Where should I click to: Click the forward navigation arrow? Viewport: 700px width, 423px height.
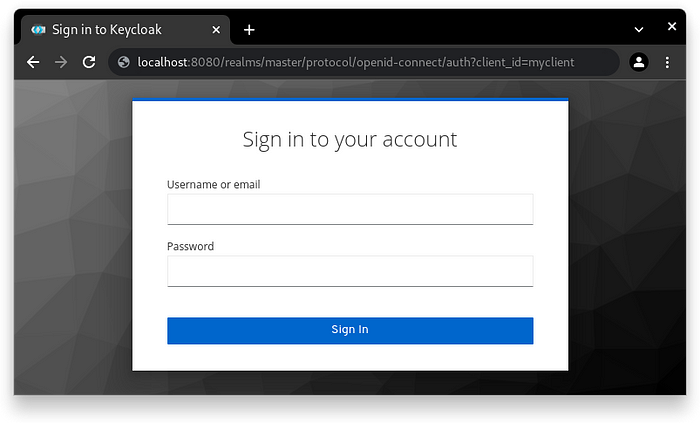click(x=61, y=62)
